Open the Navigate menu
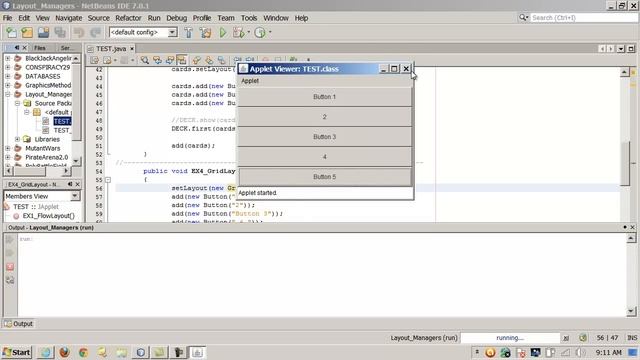The width and height of the screenshot is (640, 360). 69,18
